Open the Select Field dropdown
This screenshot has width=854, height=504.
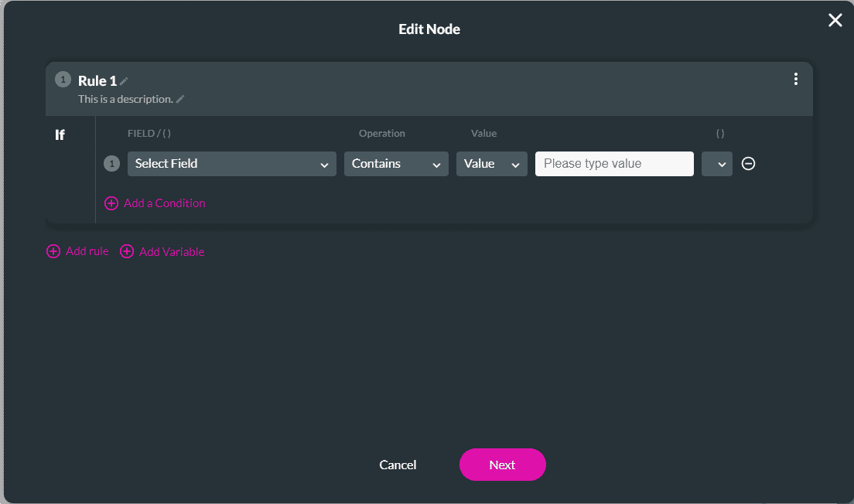pyautogui.click(x=231, y=164)
